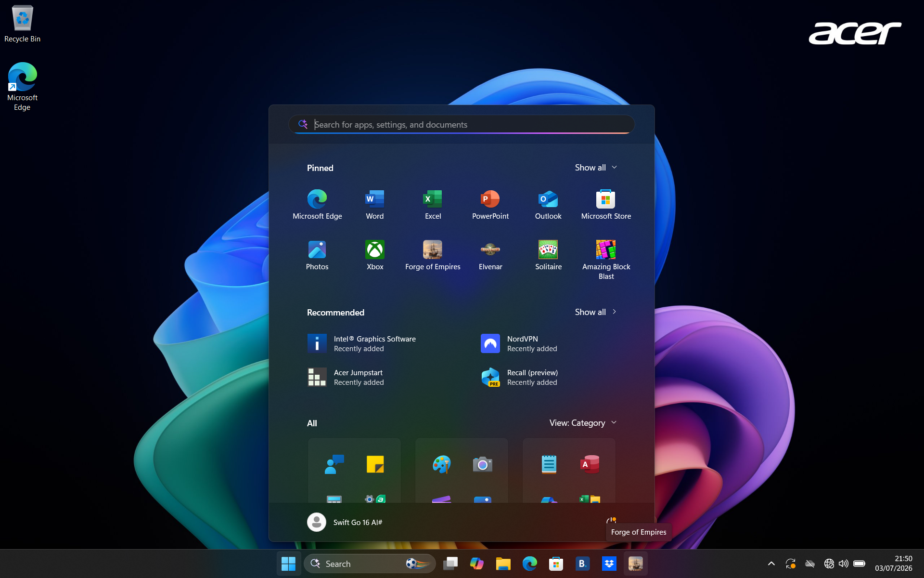Click the sync update icon in tray
This screenshot has height=578, width=924.
point(790,564)
